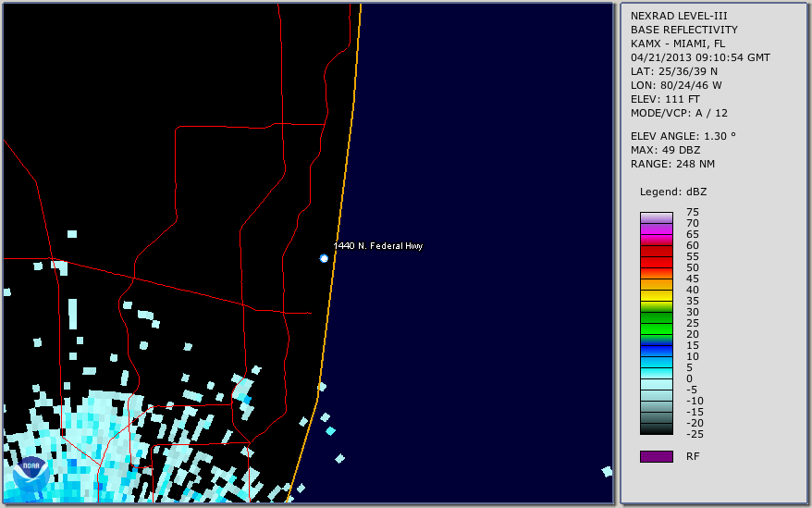The image size is (812, 508).
Task: Click the '0' legend value label
Action: click(689, 378)
